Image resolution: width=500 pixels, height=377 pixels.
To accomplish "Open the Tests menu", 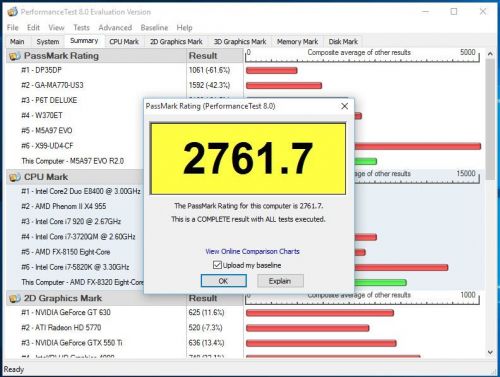I will pos(81,28).
